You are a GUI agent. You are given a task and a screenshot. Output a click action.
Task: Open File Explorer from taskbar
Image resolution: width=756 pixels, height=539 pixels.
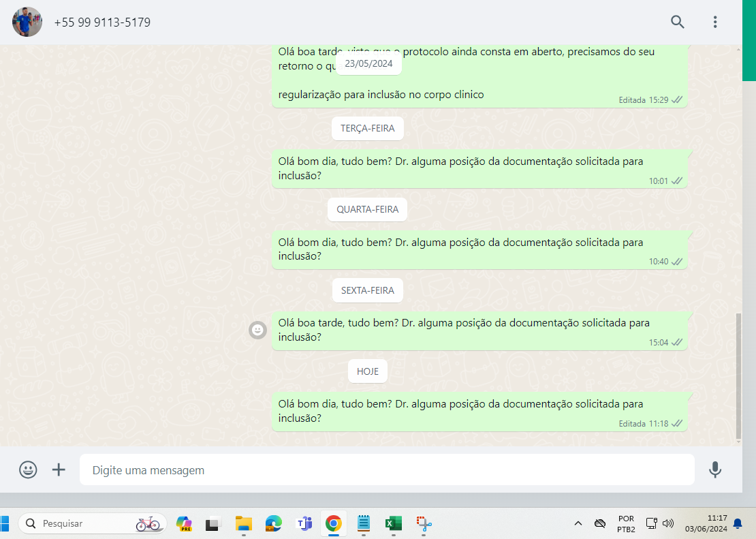pyautogui.click(x=243, y=523)
